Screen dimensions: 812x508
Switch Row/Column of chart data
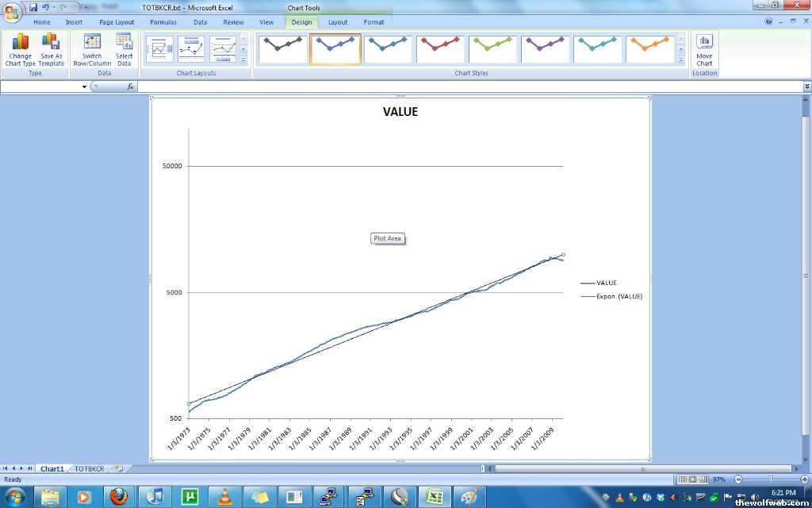[x=92, y=49]
